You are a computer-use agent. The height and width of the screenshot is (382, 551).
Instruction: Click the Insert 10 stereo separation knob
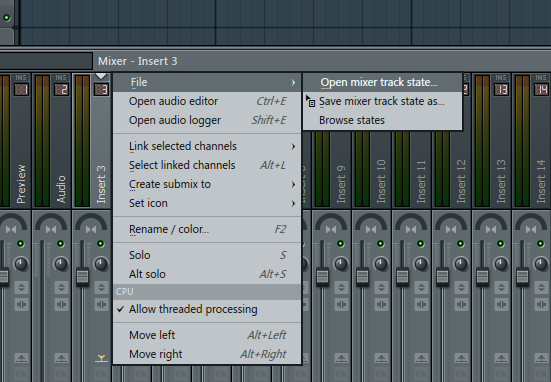point(381,264)
